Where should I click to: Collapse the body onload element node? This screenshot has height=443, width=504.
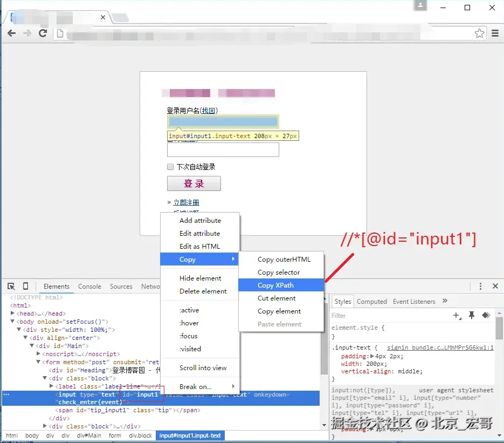tap(12, 322)
